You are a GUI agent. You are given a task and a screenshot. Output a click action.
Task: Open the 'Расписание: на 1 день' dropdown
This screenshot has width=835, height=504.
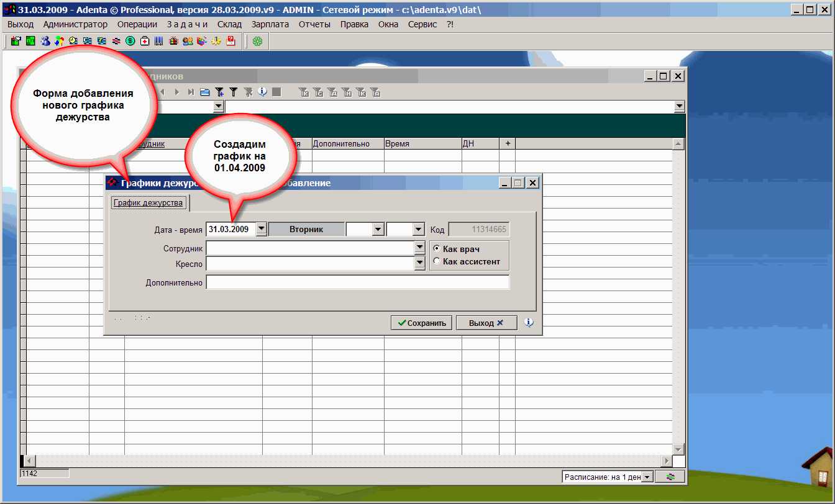[x=647, y=477]
